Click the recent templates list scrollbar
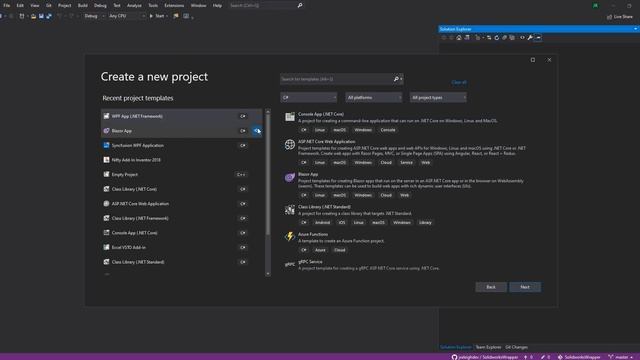Viewport: 640px width, 360px height. point(268,176)
